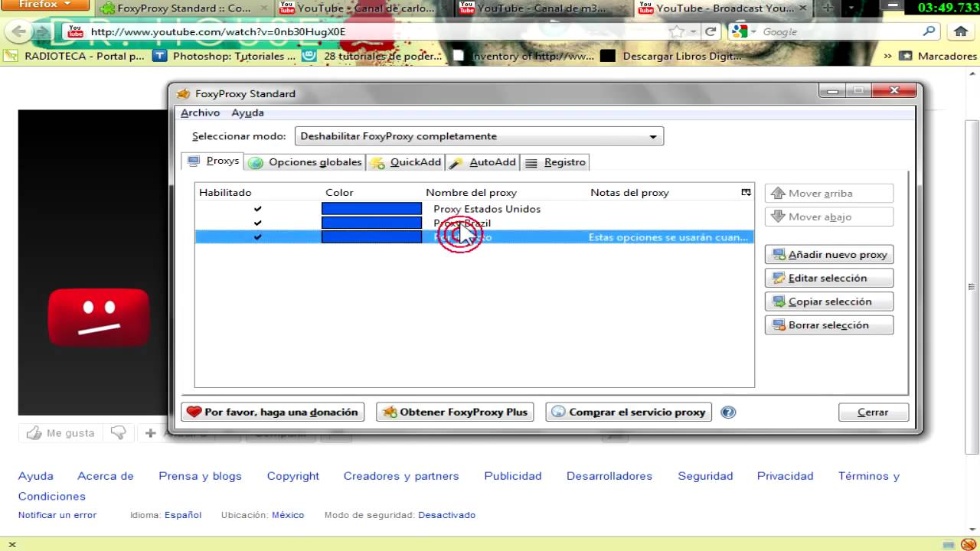Screen dimensions: 980x551
Task: Click the Me gusta thumbs-up icon
Action: (x=34, y=433)
